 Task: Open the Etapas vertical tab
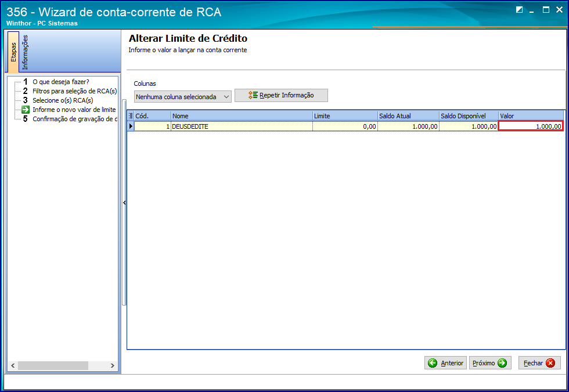(x=13, y=52)
